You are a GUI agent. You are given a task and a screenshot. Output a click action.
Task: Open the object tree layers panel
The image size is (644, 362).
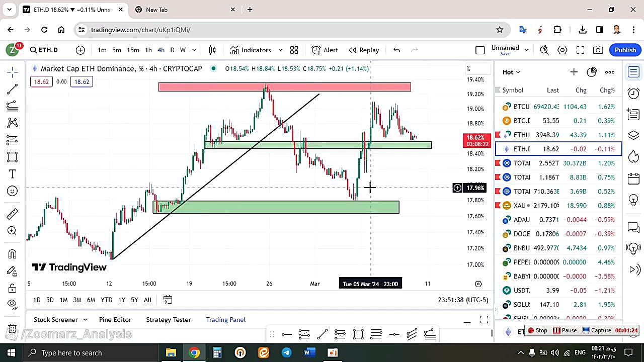(633, 135)
